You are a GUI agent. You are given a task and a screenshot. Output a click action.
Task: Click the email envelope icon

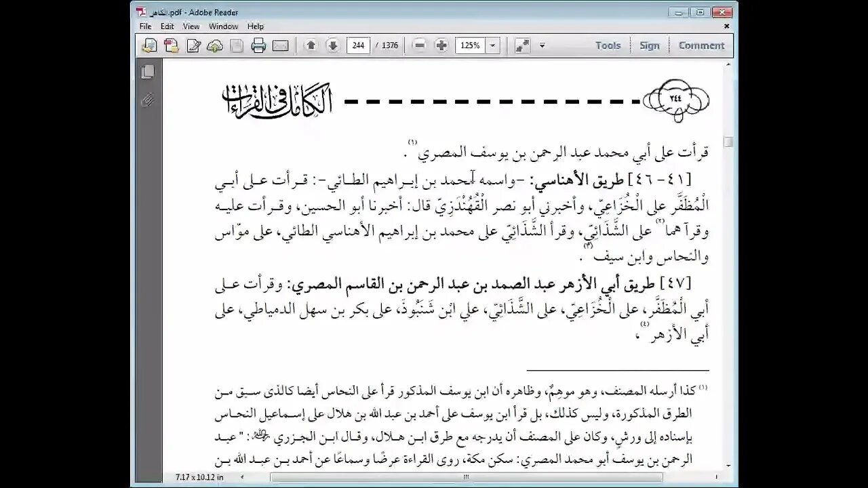280,45
